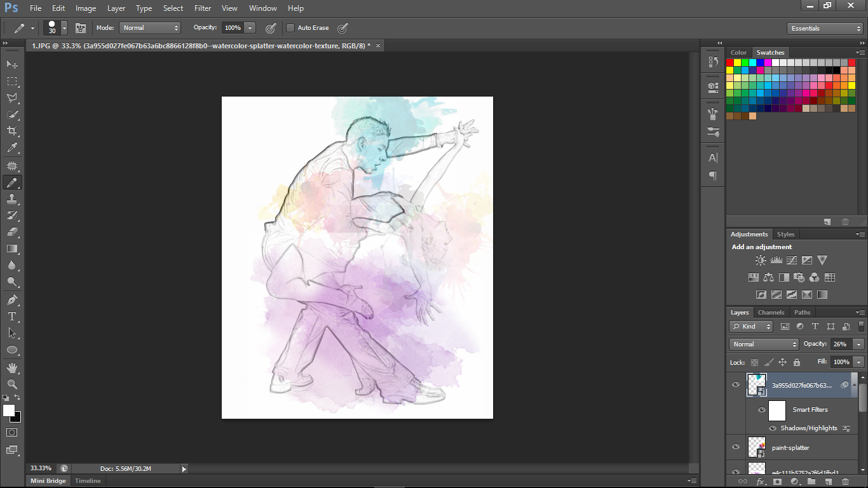
Task: Select the Polygonal Lasso tool
Action: point(12,98)
